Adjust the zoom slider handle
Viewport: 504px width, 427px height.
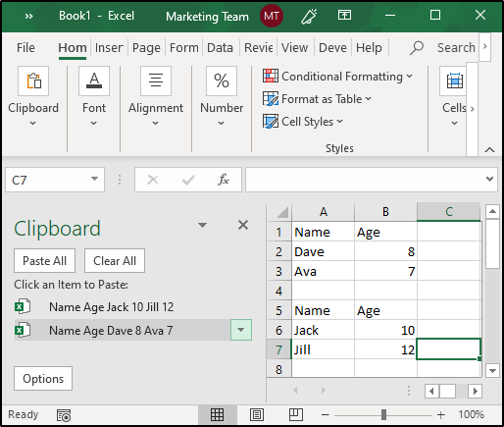384,415
